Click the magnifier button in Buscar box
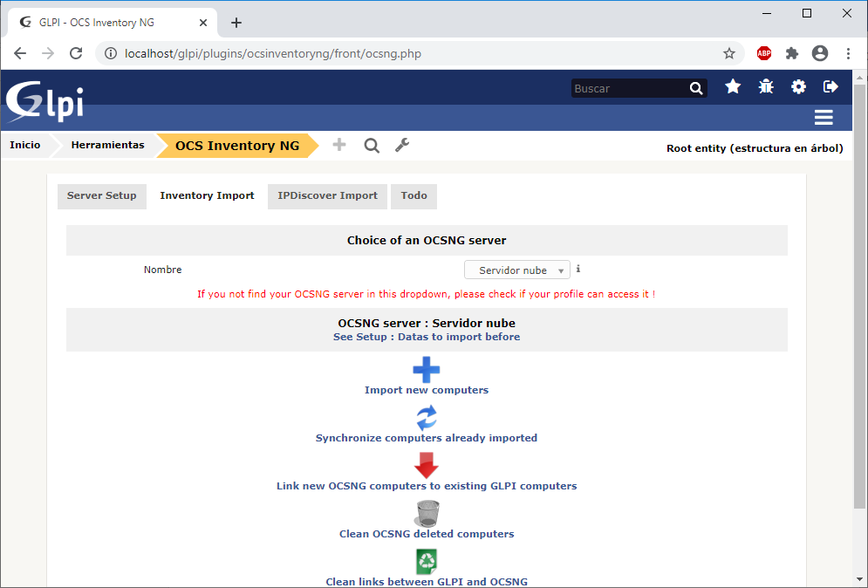 [696, 88]
